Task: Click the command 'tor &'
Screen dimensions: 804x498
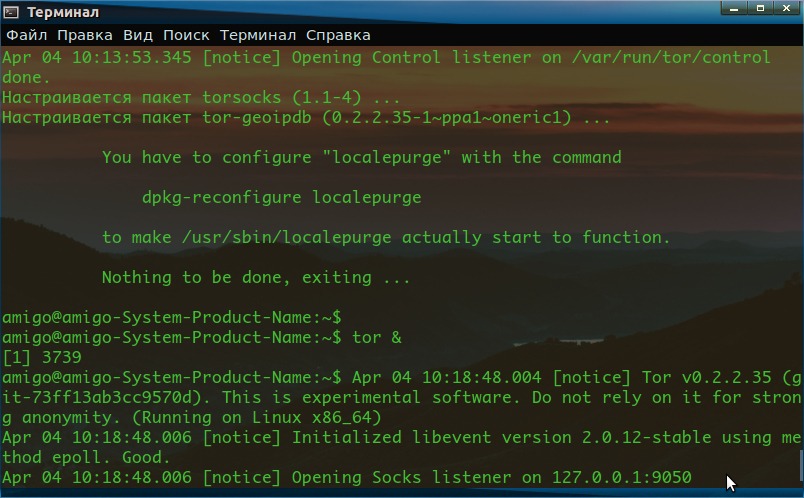Action: 377,337
